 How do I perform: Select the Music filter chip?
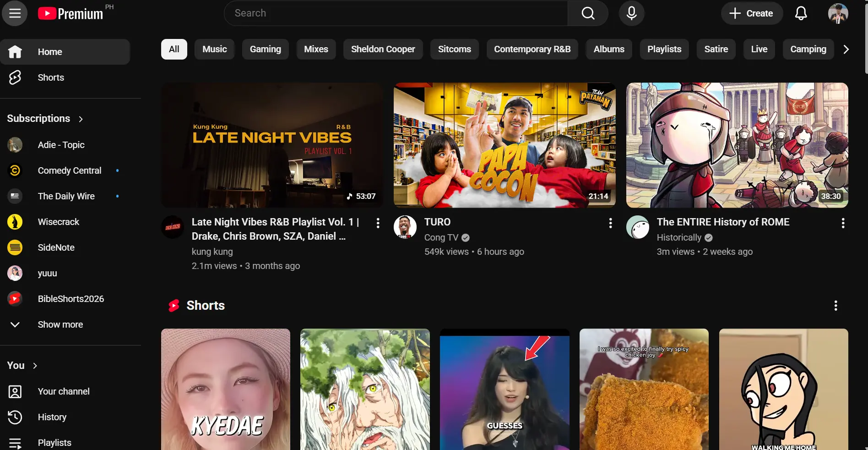coord(215,49)
